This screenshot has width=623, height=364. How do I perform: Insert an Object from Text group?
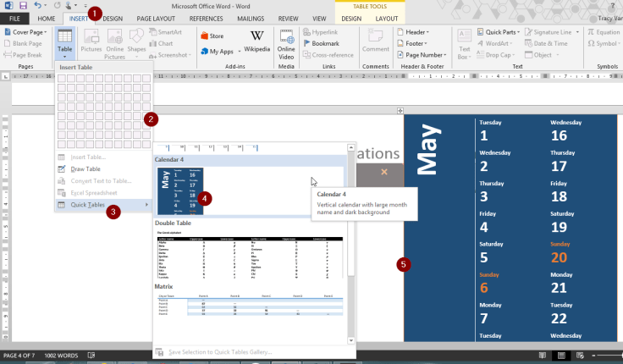538,55
